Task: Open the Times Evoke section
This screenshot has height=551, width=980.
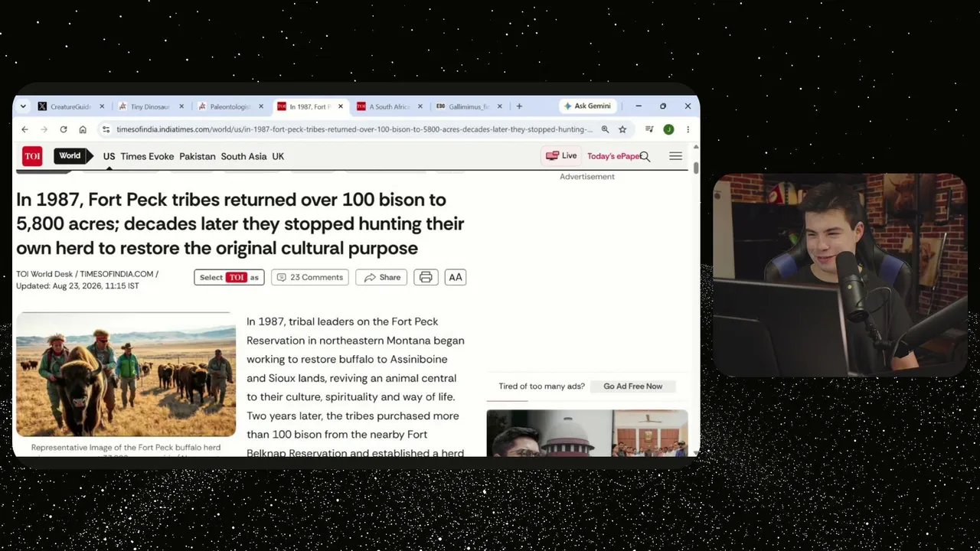Action: tap(147, 156)
